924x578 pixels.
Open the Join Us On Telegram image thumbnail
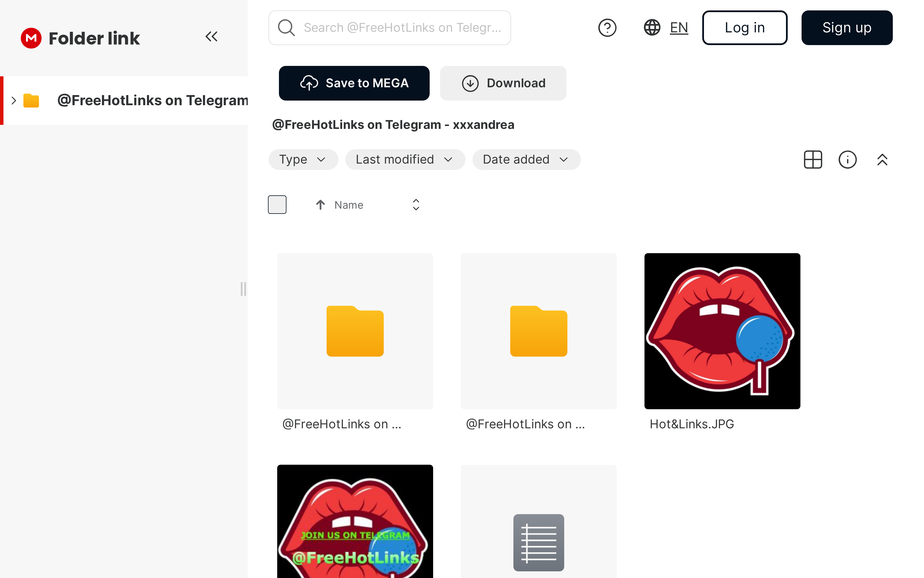pos(355,521)
